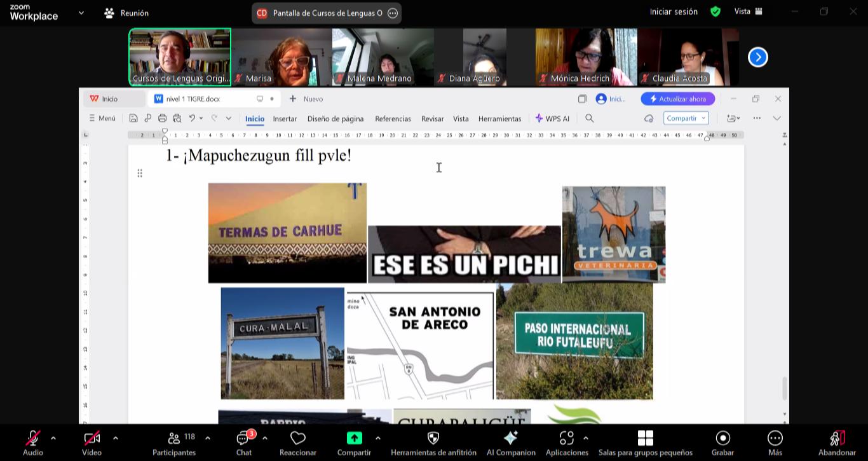
Task: Click the search magnifier in WPS toolbar
Action: [589, 118]
